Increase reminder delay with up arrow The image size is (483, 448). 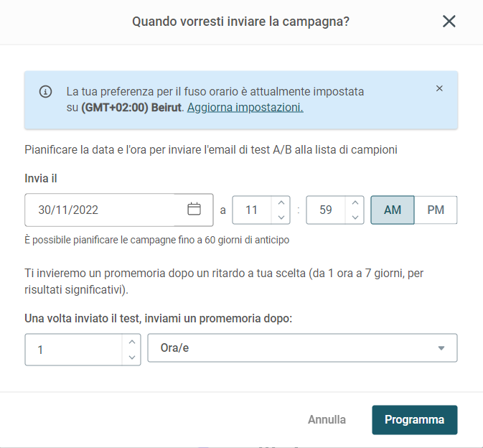click(132, 342)
